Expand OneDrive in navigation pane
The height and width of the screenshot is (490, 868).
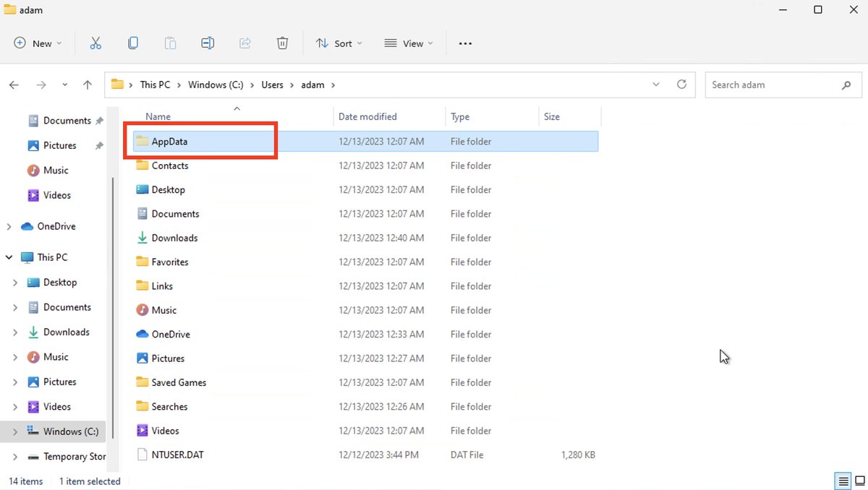(9, 226)
